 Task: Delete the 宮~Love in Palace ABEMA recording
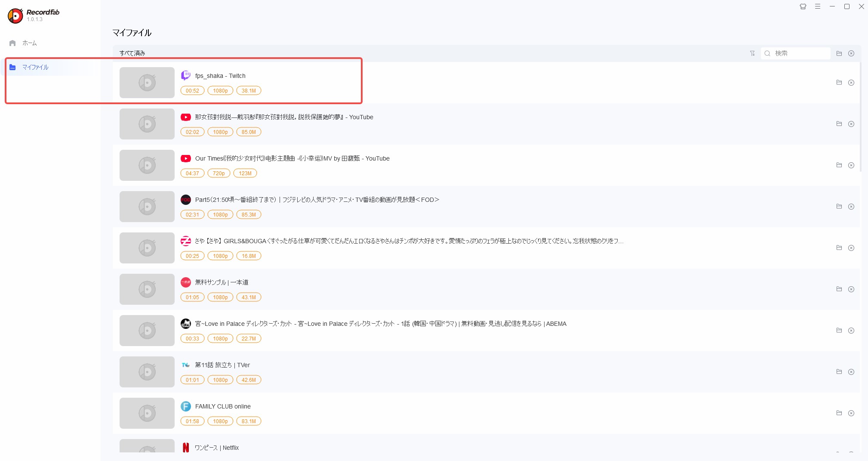pyautogui.click(x=851, y=331)
